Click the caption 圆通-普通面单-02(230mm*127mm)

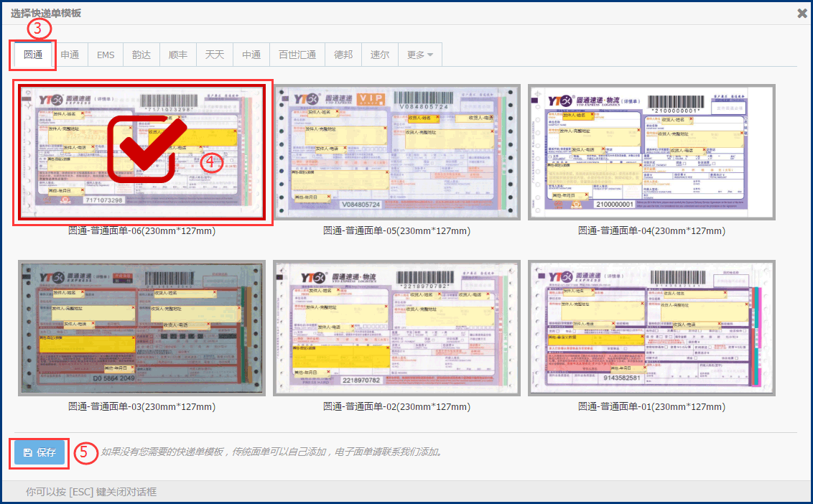pyautogui.click(x=396, y=406)
